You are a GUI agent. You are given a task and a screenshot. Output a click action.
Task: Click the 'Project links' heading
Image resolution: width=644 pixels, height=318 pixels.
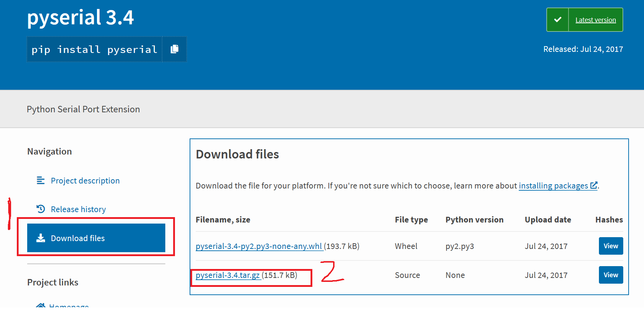click(x=53, y=282)
